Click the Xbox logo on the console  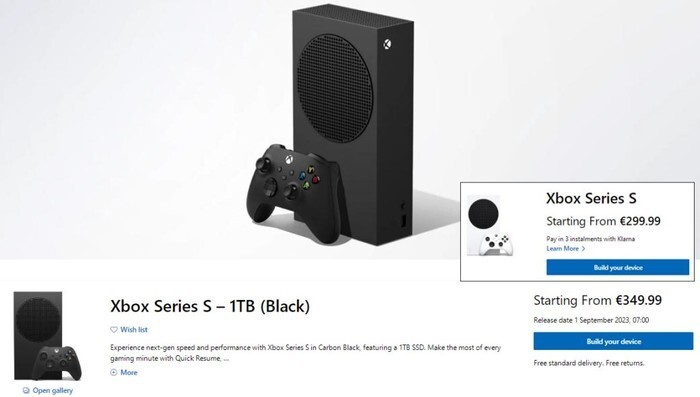[x=388, y=44]
